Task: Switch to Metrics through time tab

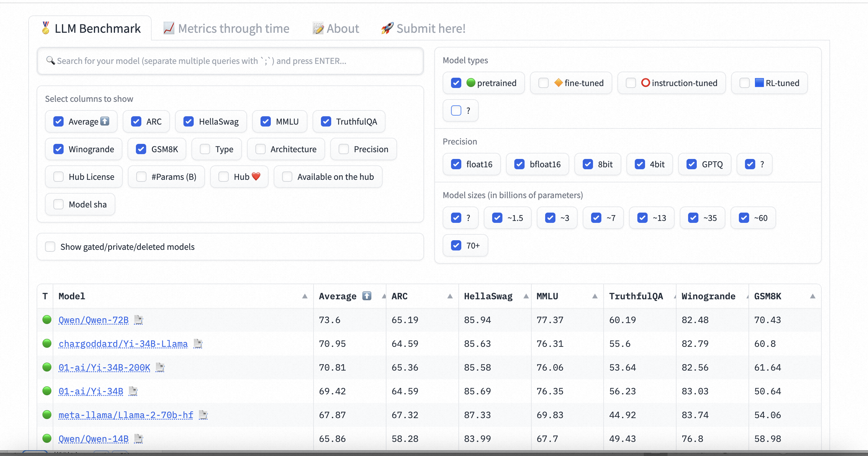Action: point(226,28)
